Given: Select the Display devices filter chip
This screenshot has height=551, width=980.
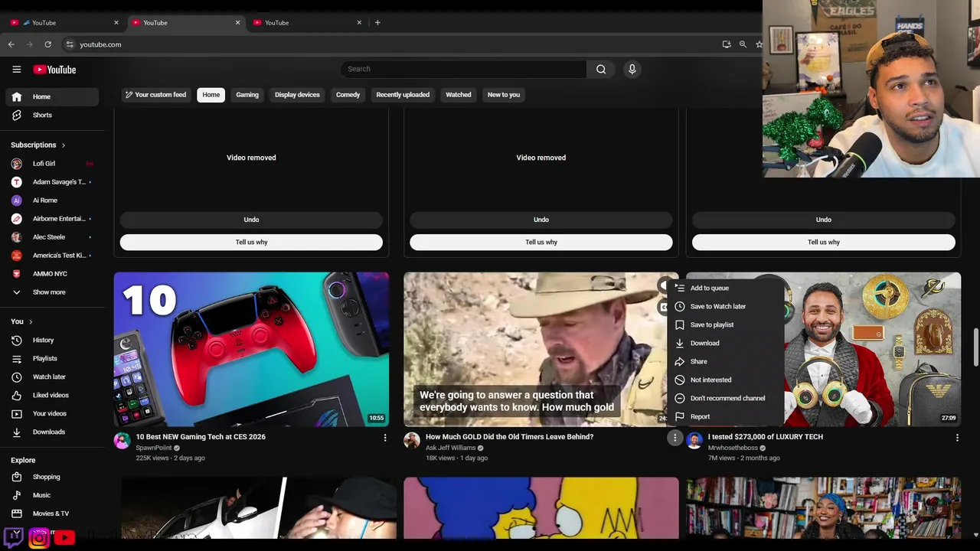Looking at the screenshot, I should click(297, 95).
